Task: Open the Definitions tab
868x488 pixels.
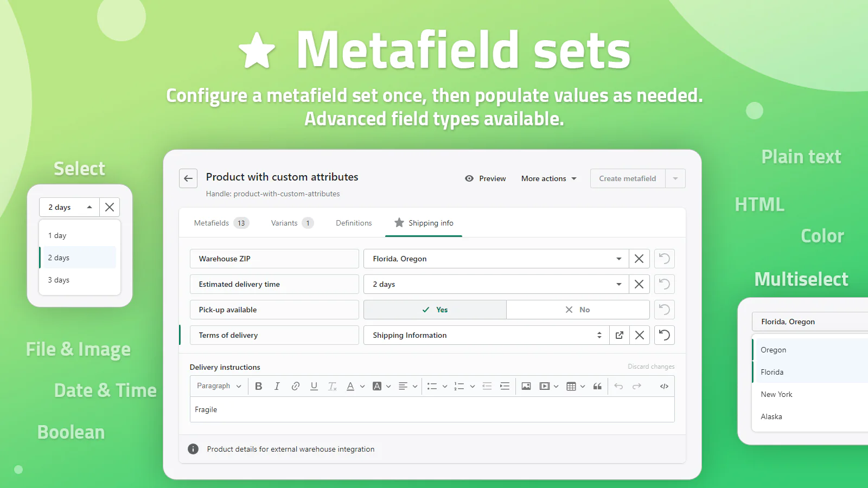Action: (x=354, y=223)
